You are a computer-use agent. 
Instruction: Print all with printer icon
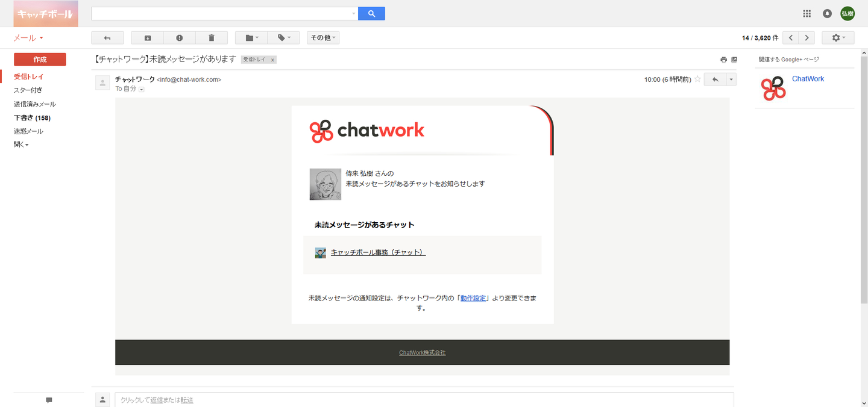click(723, 60)
